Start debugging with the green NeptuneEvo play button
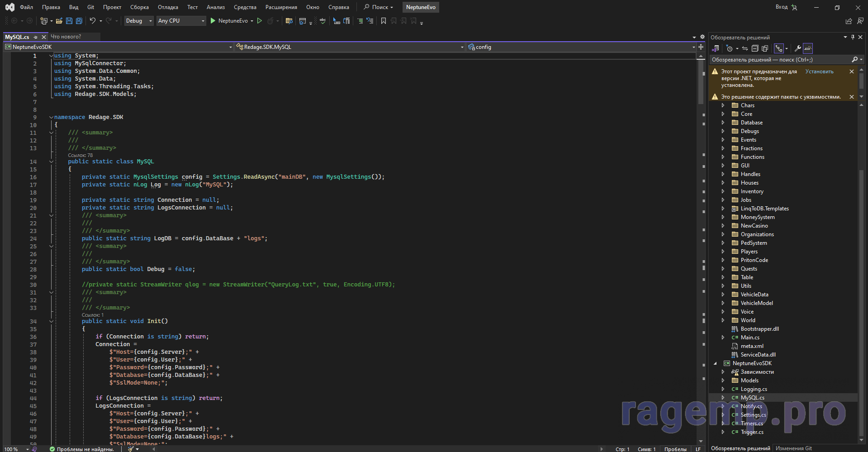 coord(213,21)
